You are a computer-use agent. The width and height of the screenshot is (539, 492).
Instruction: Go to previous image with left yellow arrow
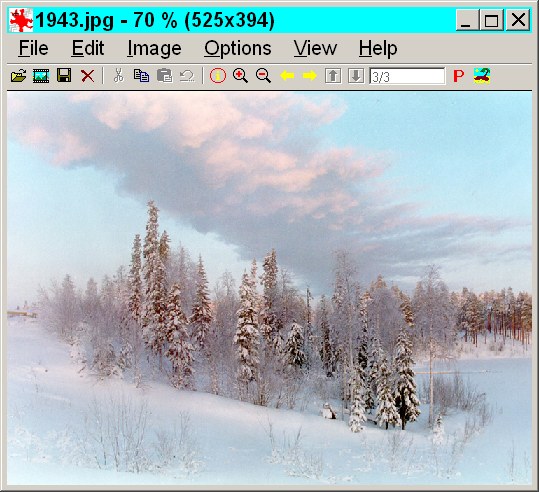click(x=287, y=75)
